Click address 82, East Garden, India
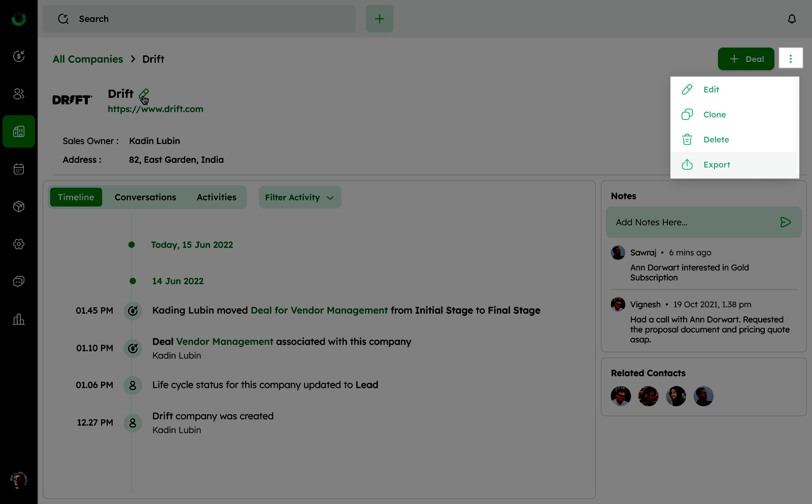The height and width of the screenshot is (504, 812). tap(176, 160)
